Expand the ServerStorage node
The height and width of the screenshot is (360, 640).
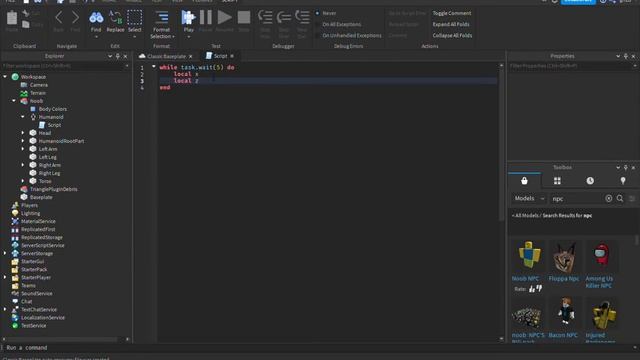pyautogui.click(x=5, y=253)
